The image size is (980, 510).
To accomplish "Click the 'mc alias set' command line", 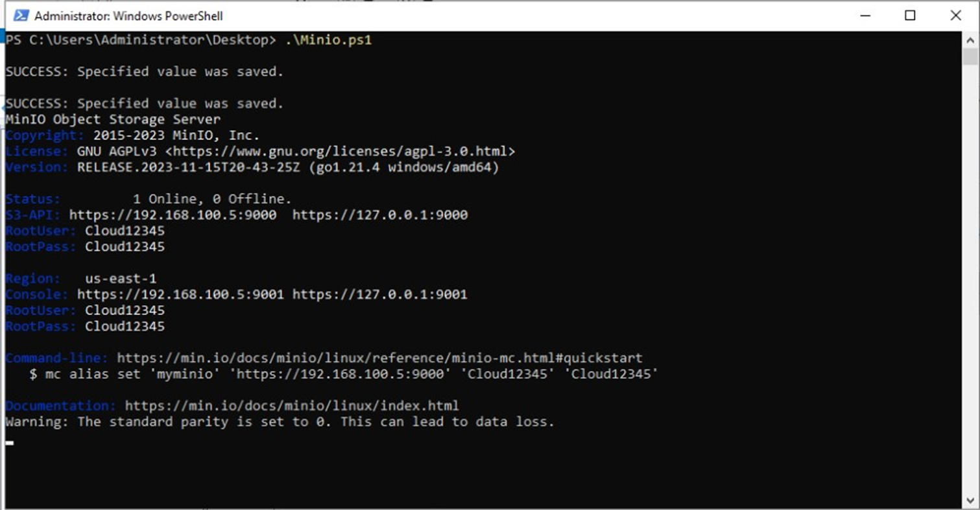I will tap(344, 374).
